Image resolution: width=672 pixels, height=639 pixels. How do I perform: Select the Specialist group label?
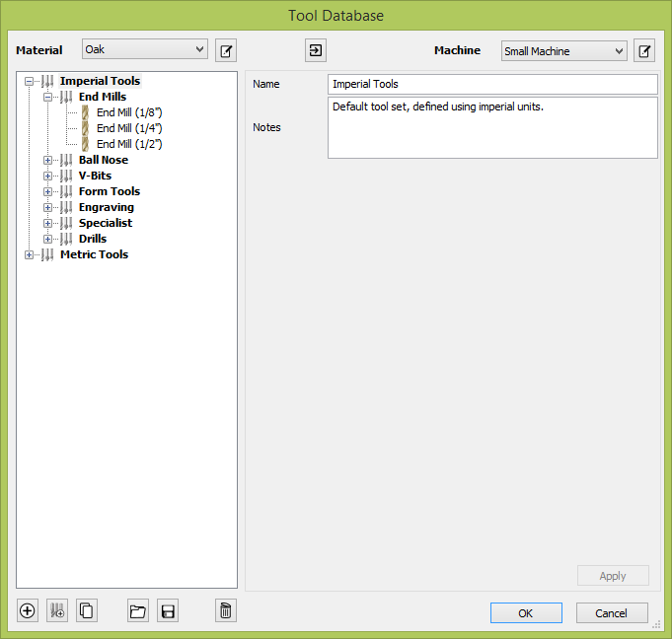point(106,223)
